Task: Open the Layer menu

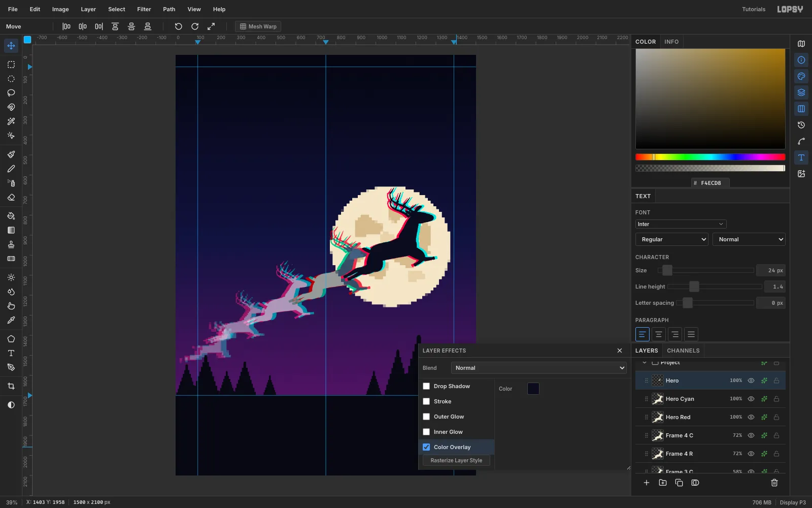Action: (x=88, y=9)
